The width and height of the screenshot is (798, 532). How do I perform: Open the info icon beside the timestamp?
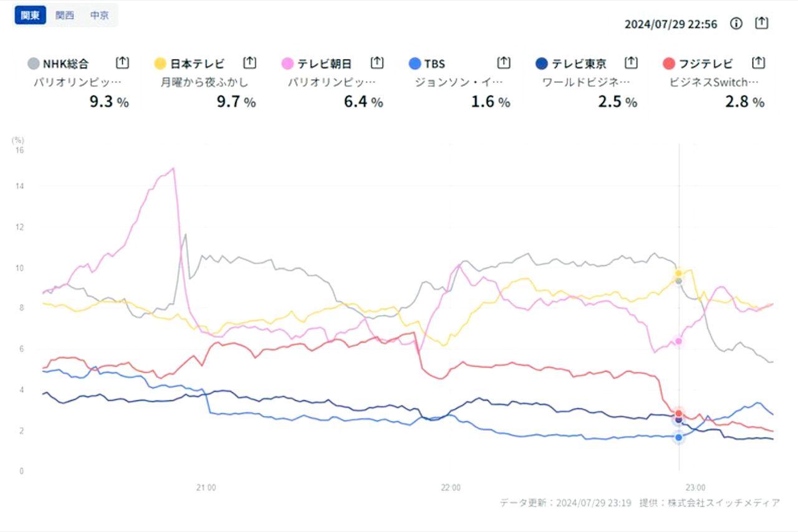(736, 23)
